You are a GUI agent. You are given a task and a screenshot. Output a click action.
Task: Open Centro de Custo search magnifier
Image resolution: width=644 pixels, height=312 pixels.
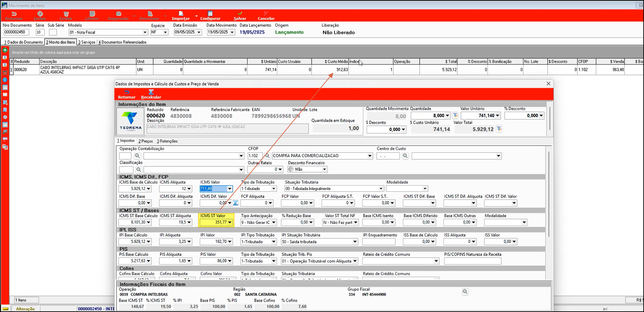pos(405,156)
